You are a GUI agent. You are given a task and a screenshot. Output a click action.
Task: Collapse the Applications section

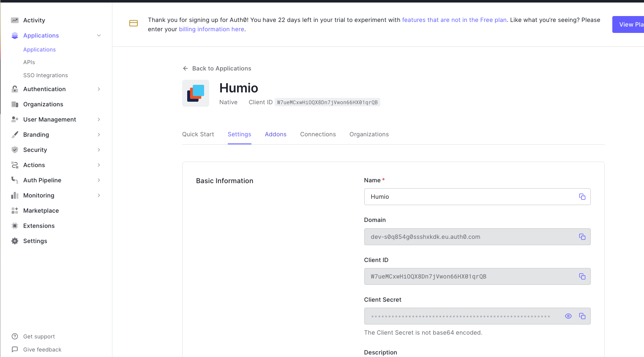click(x=98, y=35)
